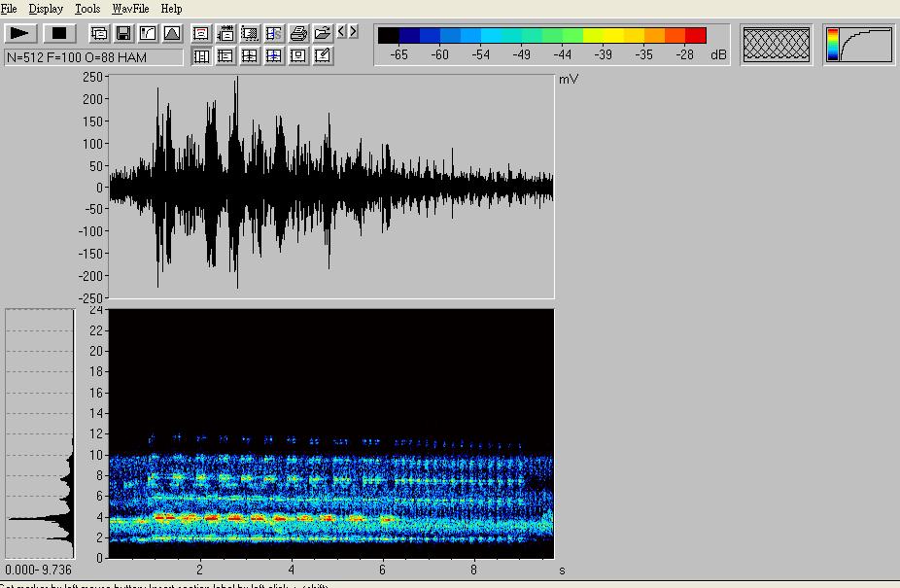The height and width of the screenshot is (588, 900).
Task: Click the left arrow navigation button
Action: (x=342, y=32)
